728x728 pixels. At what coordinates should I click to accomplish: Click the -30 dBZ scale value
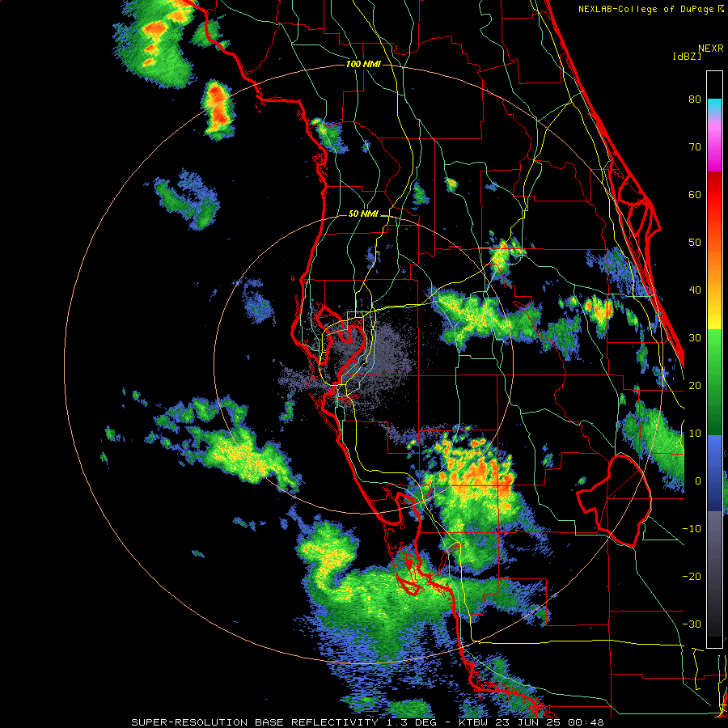point(692,624)
